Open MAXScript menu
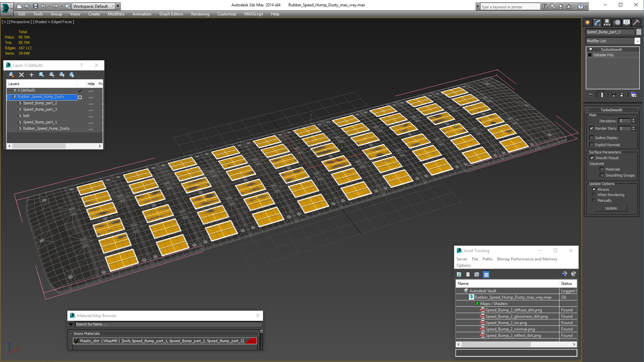Image resolution: width=644 pixels, height=362 pixels. [254, 14]
